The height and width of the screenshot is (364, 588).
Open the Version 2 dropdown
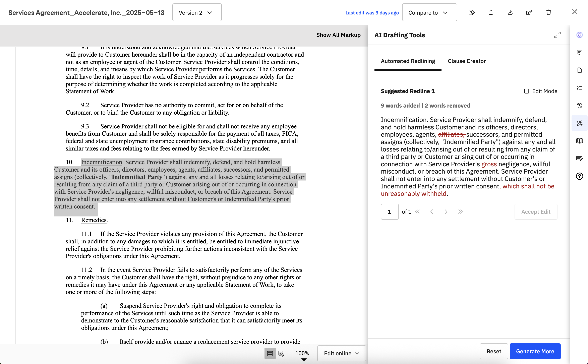pos(197,12)
